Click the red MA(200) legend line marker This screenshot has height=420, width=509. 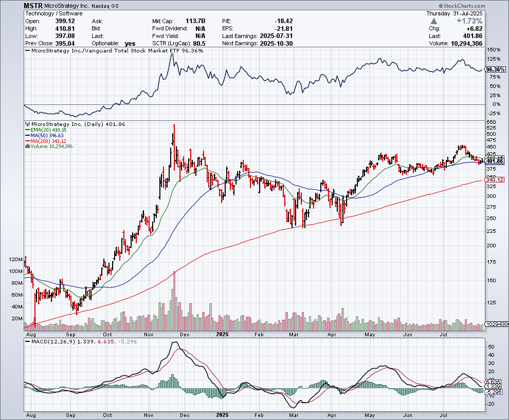(x=28, y=141)
